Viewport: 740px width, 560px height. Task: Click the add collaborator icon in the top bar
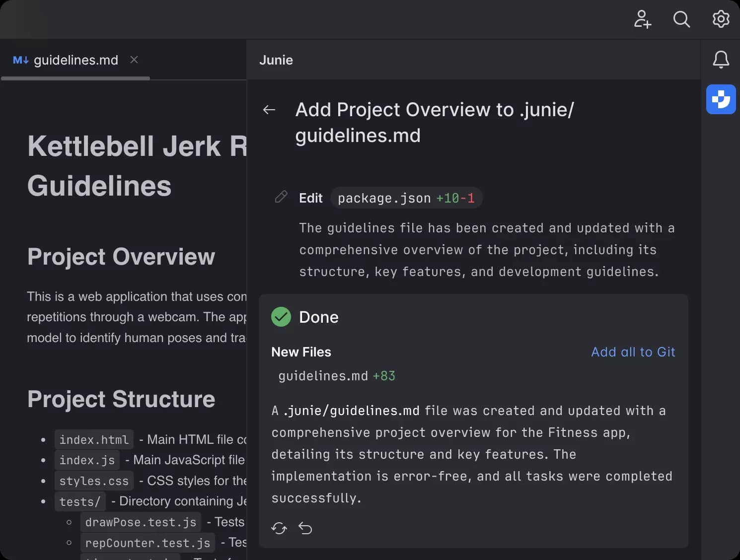[643, 20]
